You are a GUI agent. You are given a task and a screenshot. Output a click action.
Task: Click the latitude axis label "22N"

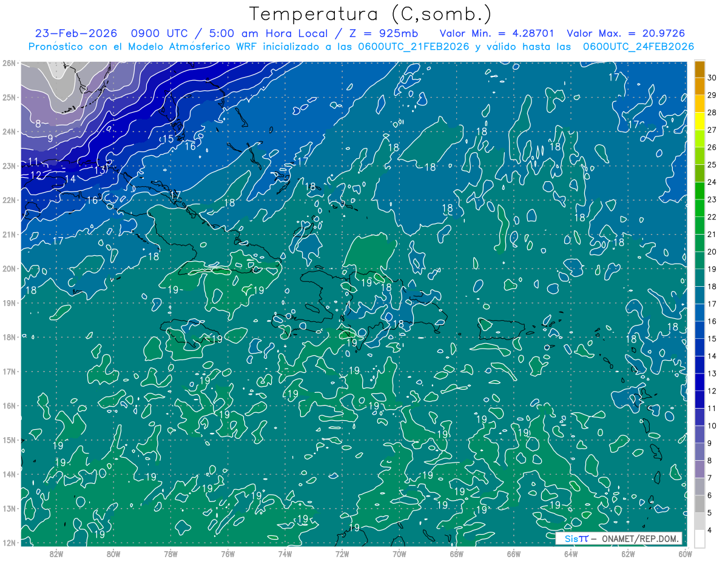(8, 200)
